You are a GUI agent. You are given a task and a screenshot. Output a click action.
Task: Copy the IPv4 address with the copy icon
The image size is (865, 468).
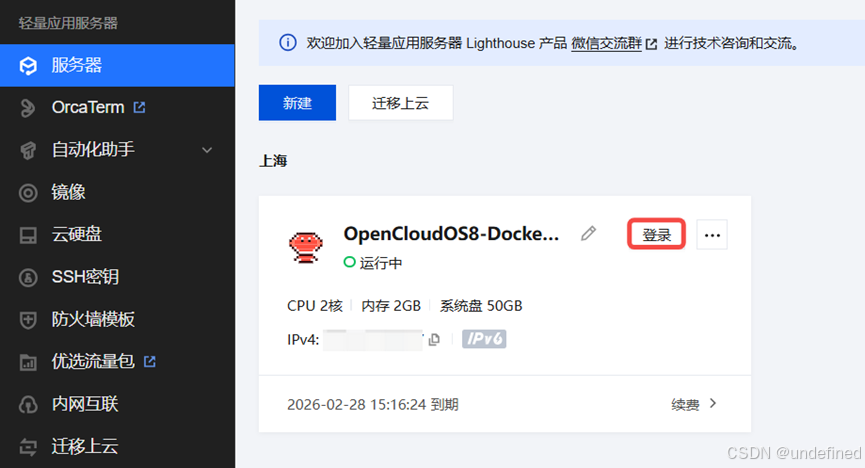click(434, 339)
